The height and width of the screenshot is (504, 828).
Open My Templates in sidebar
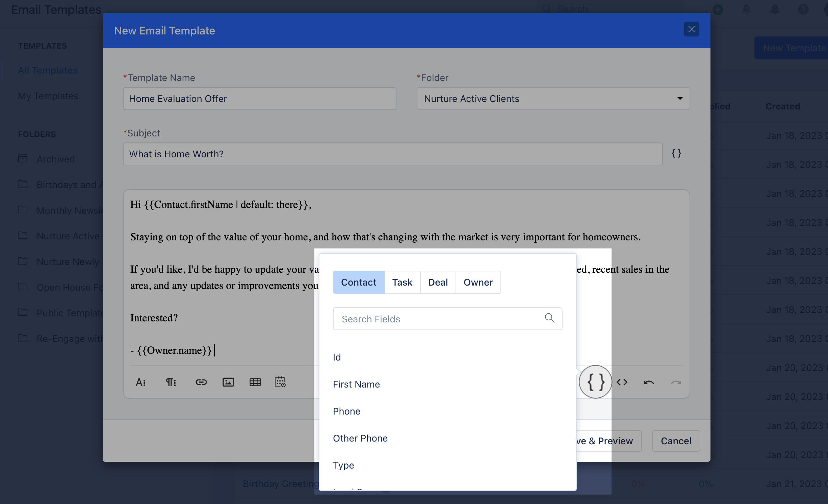click(48, 96)
